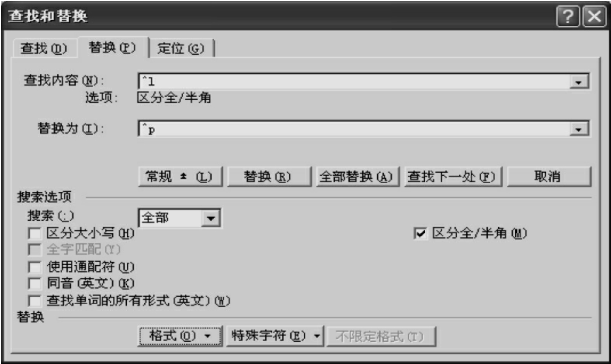The width and height of the screenshot is (611, 364).
Task: Click the 替换 button
Action: click(x=269, y=177)
